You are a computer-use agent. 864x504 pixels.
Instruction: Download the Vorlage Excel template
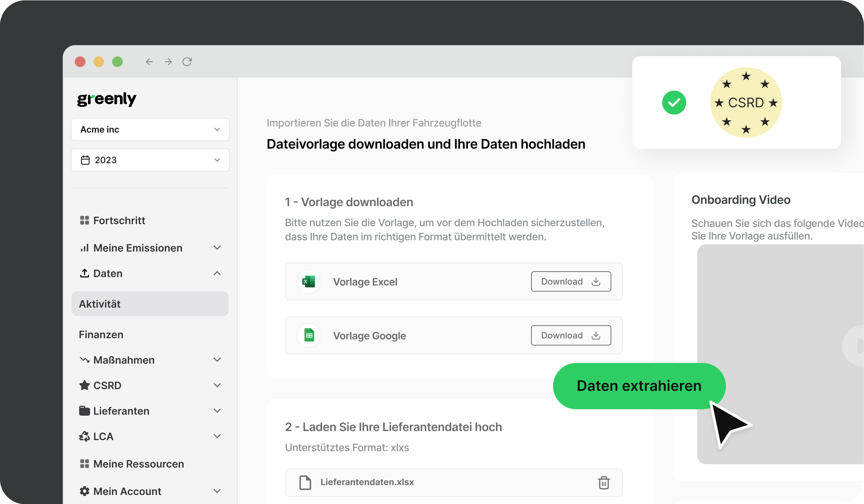571,281
